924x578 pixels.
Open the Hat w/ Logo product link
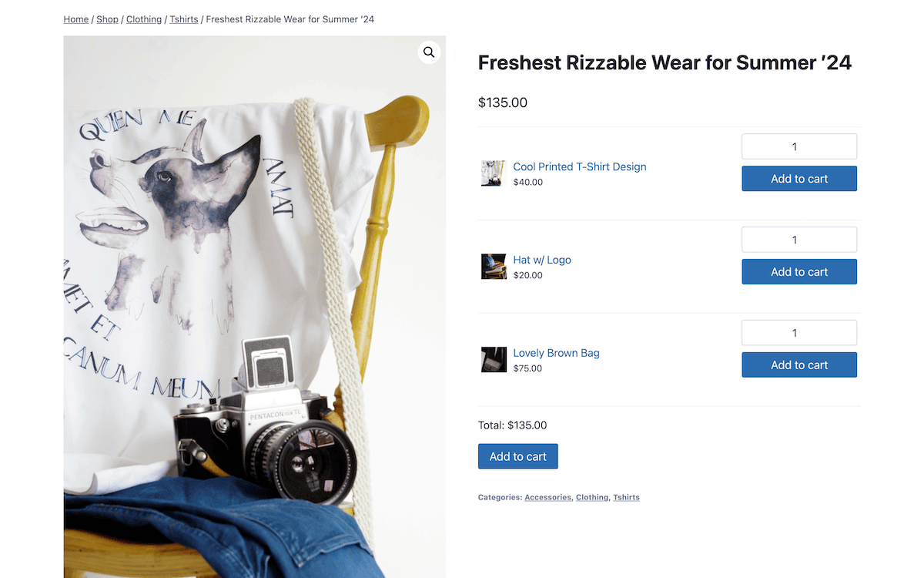(x=542, y=260)
